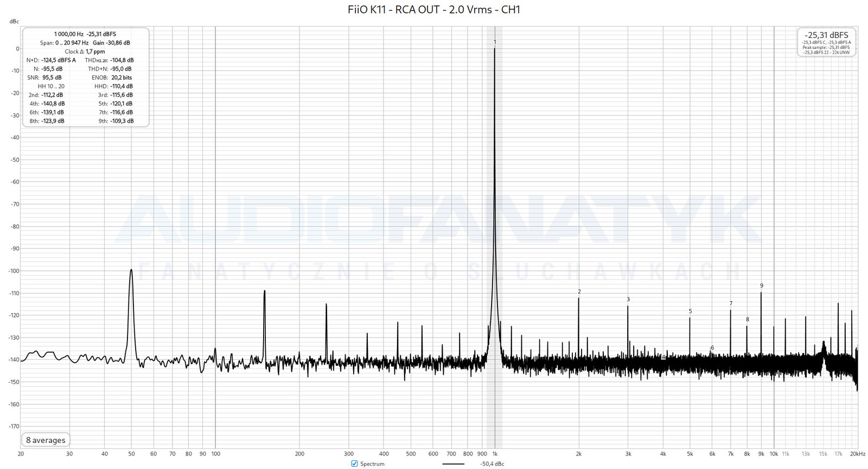This screenshot has height=469, width=868.
Task: Select the '5th: -120,1 dB' harmonic entry
Action: click(x=116, y=104)
